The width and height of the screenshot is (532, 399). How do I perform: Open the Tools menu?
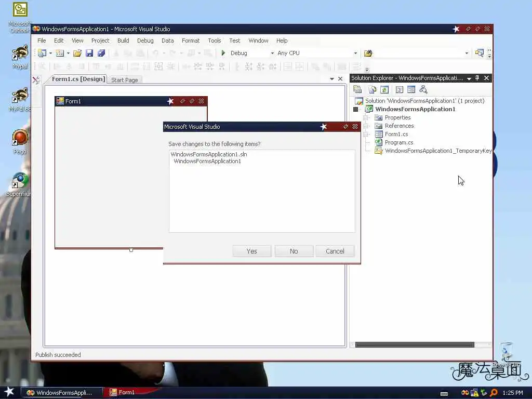click(215, 41)
